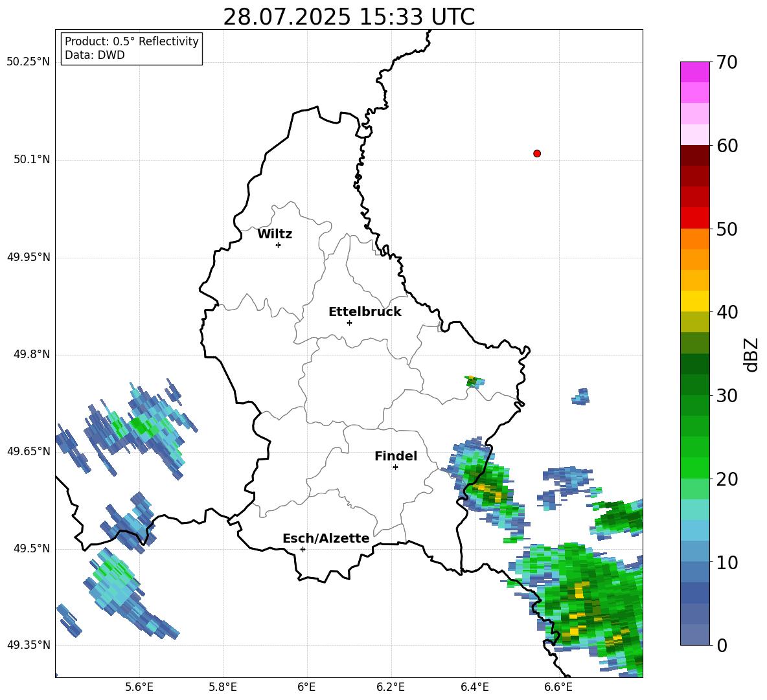
Task: Click the Product: 0.5° Reflectivity text
Action: pos(132,41)
